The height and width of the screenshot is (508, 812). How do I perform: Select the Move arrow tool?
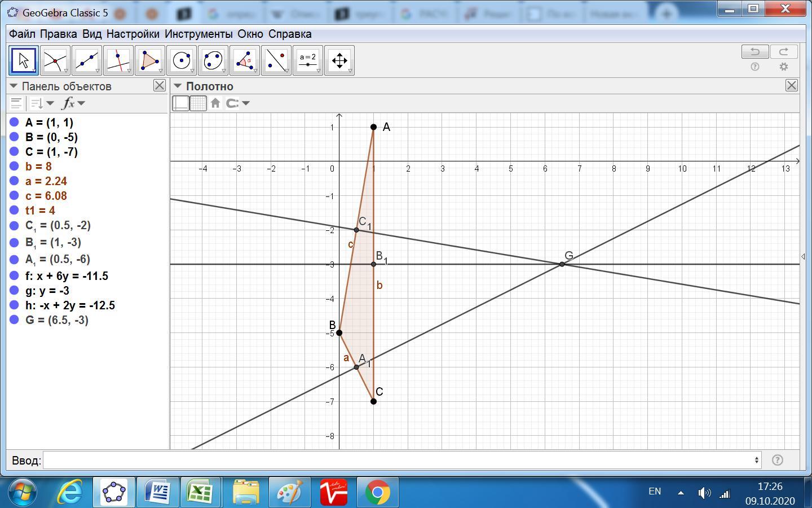[x=24, y=60]
